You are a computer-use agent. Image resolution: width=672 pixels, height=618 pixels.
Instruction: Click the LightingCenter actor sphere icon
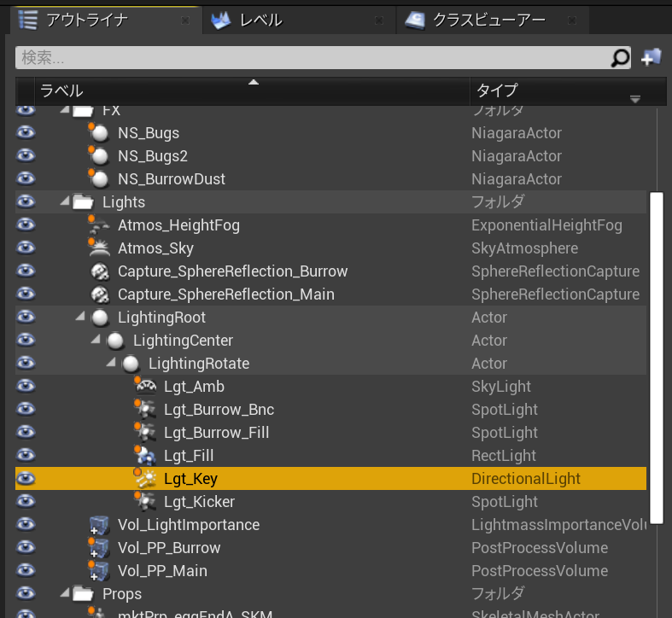click(115, 341)
